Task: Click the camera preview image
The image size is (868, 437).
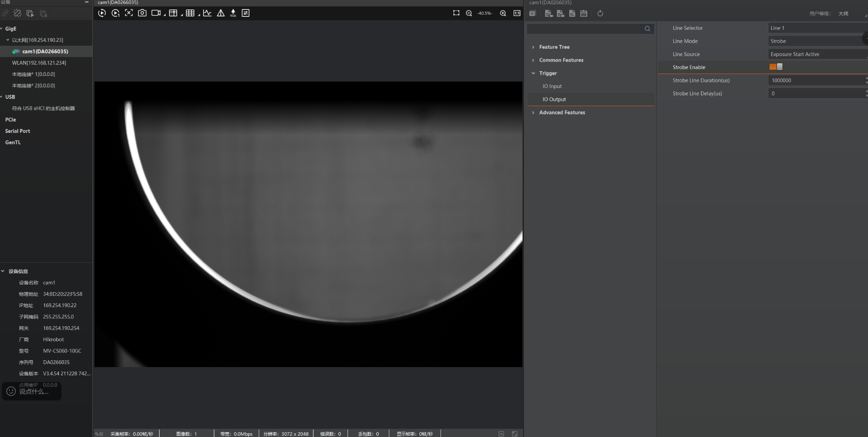Action: (x=308, y=224)
